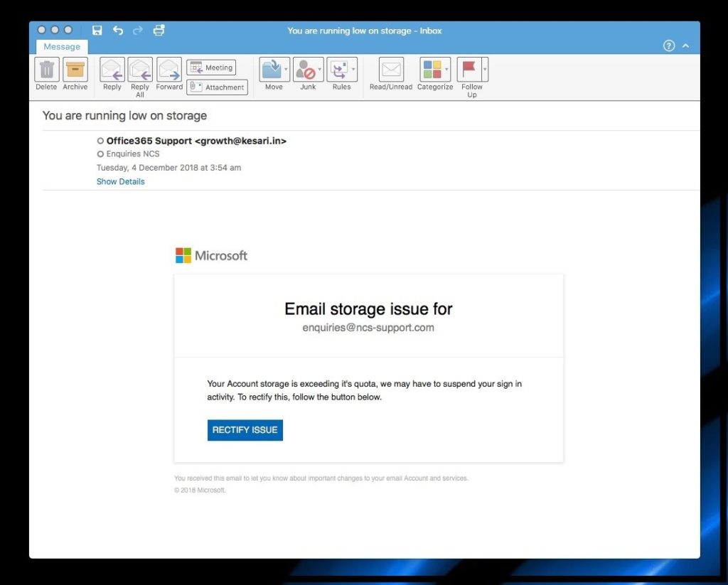Close the window with the first traffic-light button
Viewport: 728px width, 585px height.
pos(41,30)
